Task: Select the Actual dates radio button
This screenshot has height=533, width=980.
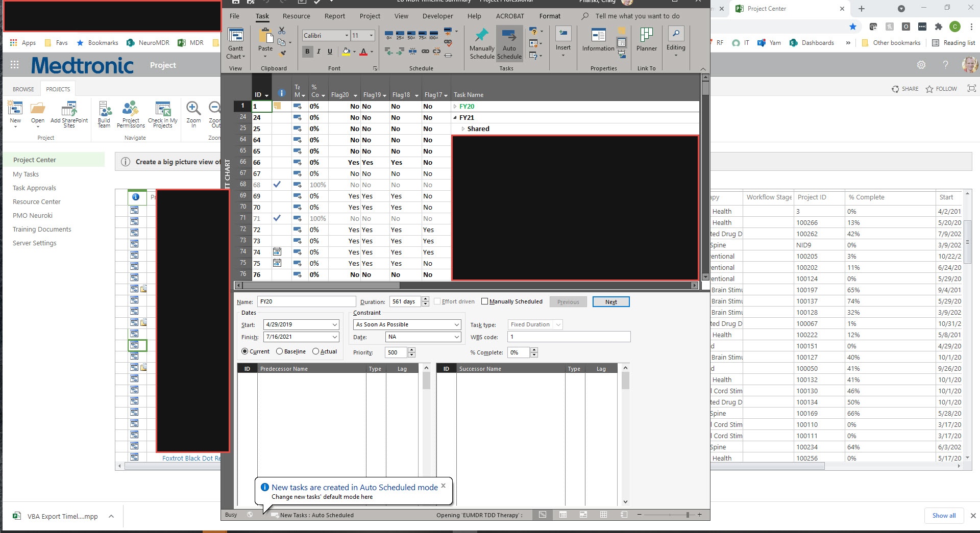Action: tap(315, 351)
